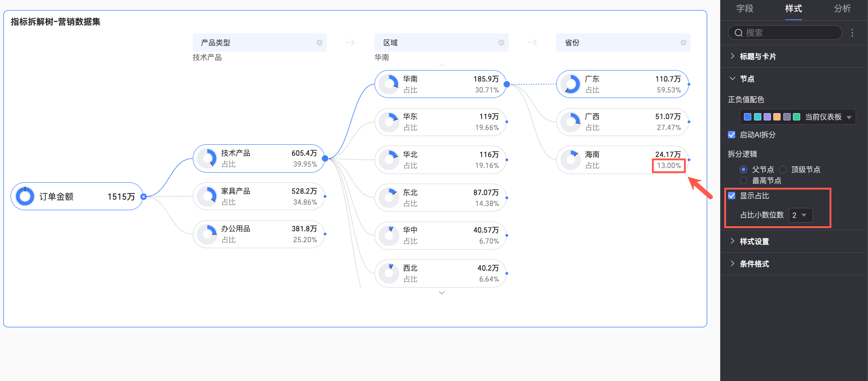Expand the 样式设置 section
The height and width of the screenshot is (381, 868).
(754, 241)
